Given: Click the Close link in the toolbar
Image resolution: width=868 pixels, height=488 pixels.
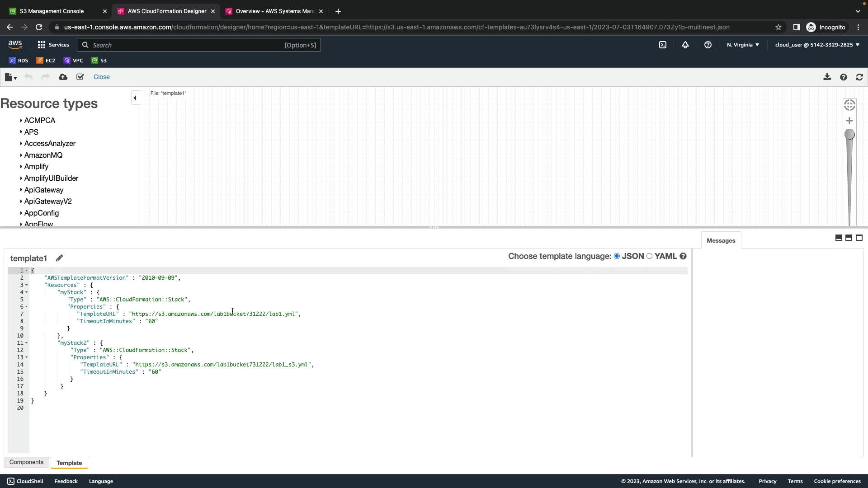Looking at the screenshot, I should tap(101, 77).
